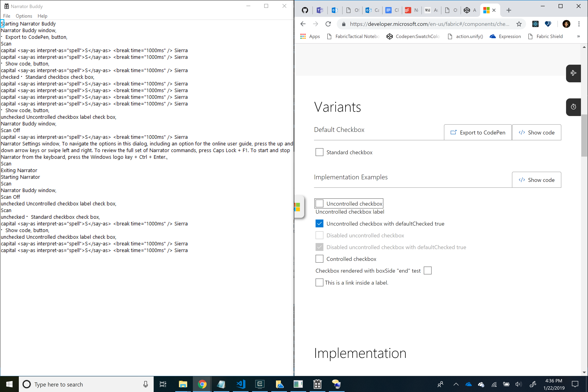Image resolution: width=588 pixels, height=392 pixels.
Task: Click the microphone in the search bar
Action: click(x=146, y=384)
